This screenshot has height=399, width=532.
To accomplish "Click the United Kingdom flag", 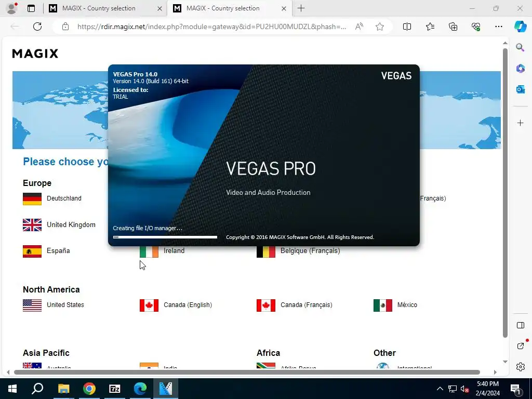I will [x=32, y=225].
